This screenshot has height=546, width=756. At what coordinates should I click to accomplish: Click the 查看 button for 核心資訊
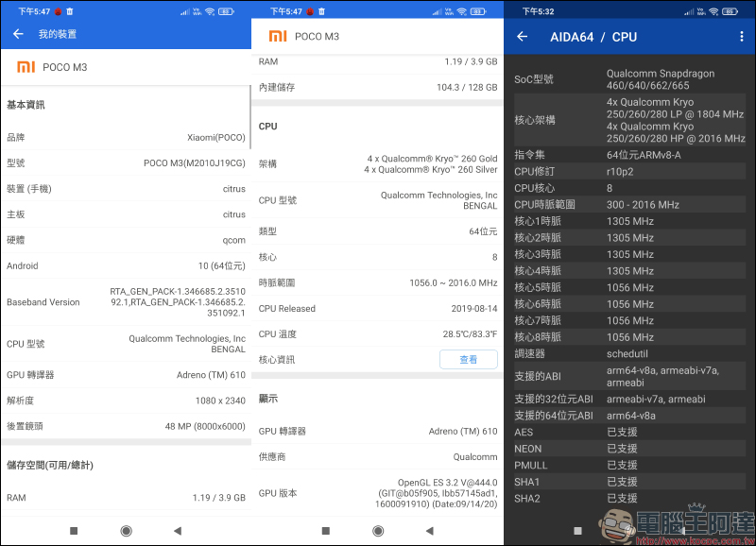pos(469,359)
